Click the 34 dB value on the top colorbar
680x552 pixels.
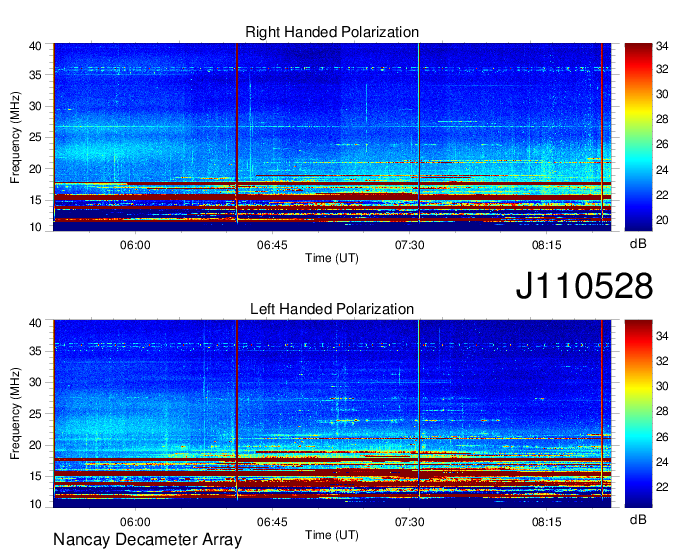[662, 46]
